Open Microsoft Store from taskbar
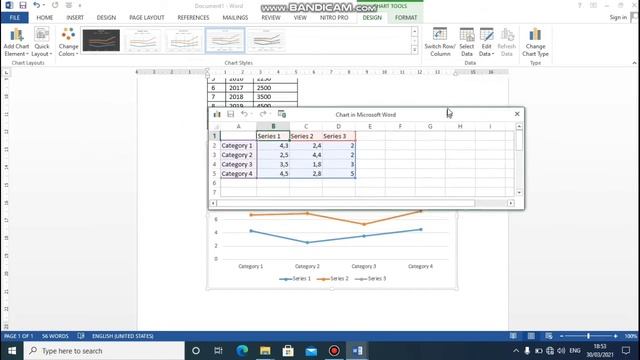This screenshot has width=640, height=360. (x=288, y=351)
